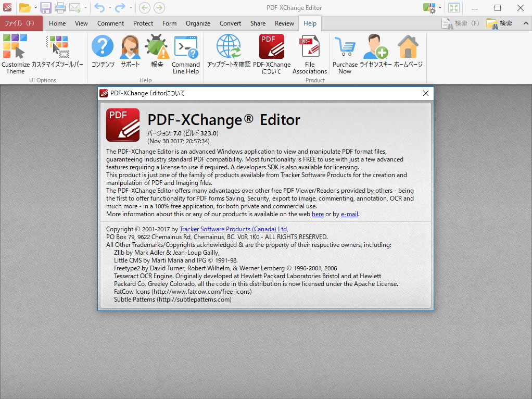Open カスタマイズツールバー customize toolbar

click(57, 51)
